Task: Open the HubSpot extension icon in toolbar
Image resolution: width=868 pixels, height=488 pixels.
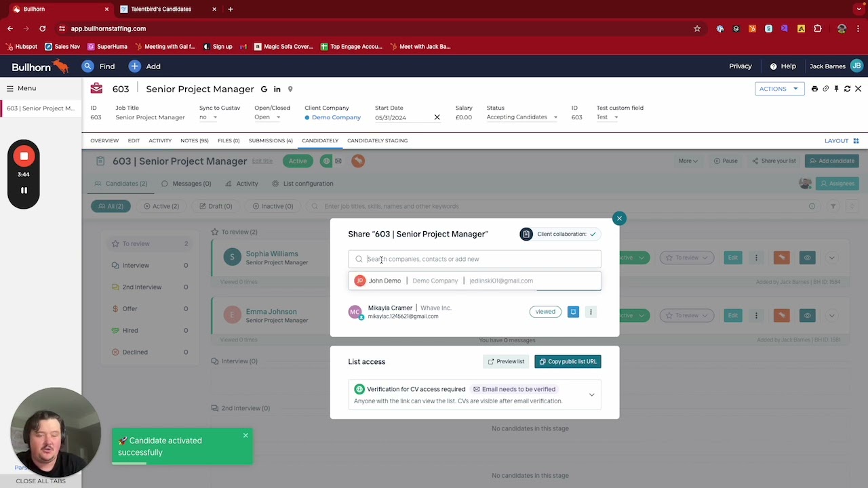Action: (752, 28)
